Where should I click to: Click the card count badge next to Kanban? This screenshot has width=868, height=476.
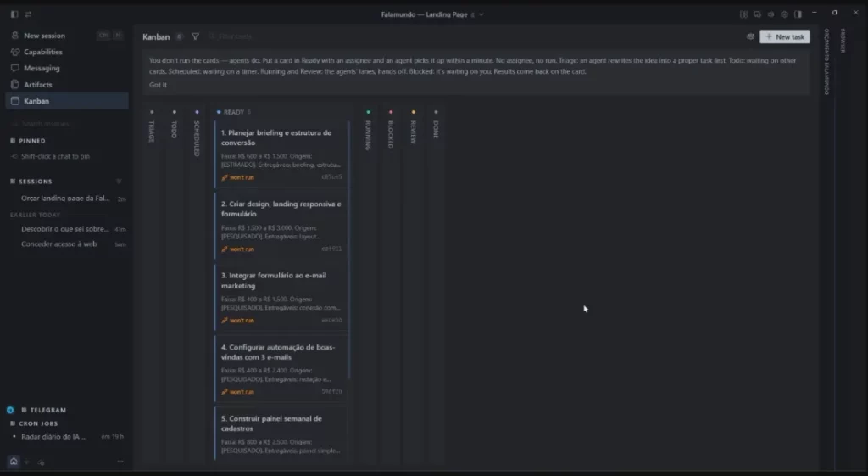click(180, 36)
